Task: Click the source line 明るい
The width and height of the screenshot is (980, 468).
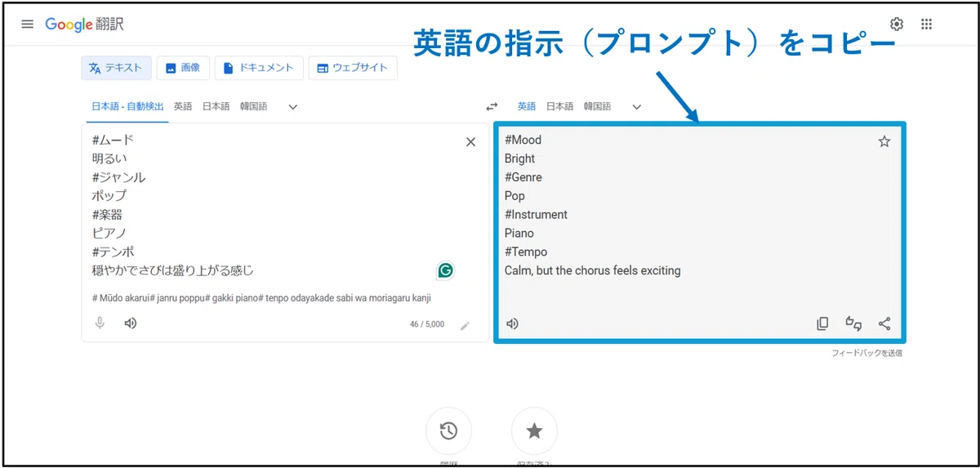Action: click(109, 158)
